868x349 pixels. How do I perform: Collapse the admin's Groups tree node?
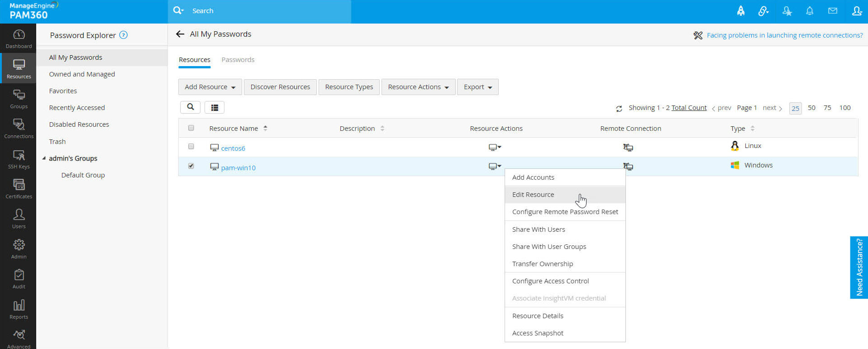[44, 158]
